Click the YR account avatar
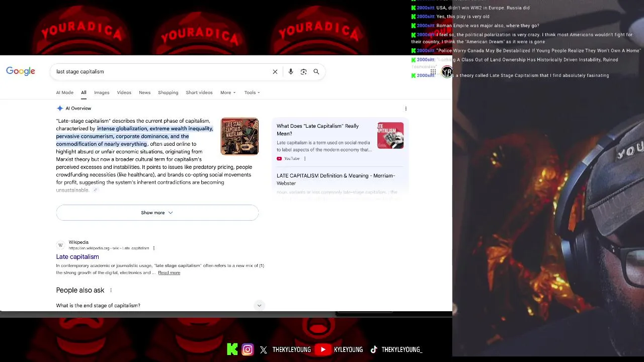This screenshot has height=362, width=644. click(x=447, y=72)
